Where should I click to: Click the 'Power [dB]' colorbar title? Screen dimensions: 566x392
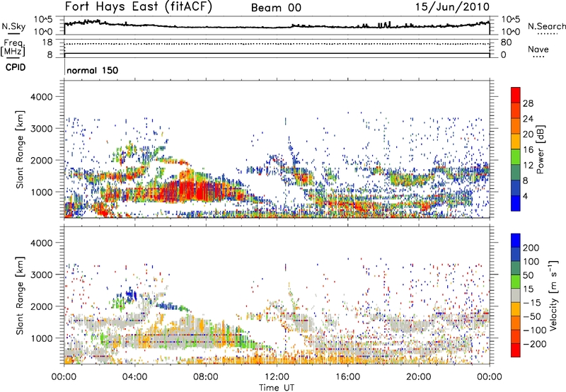(x=540, y=149)
